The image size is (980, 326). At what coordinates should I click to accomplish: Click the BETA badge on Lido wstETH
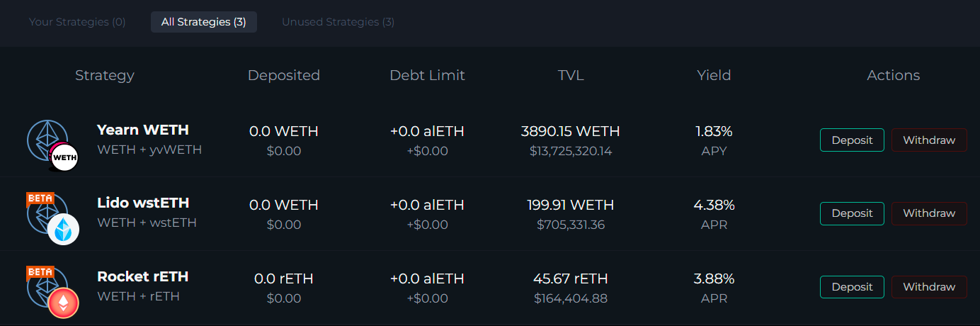click(x=40, y=198)
